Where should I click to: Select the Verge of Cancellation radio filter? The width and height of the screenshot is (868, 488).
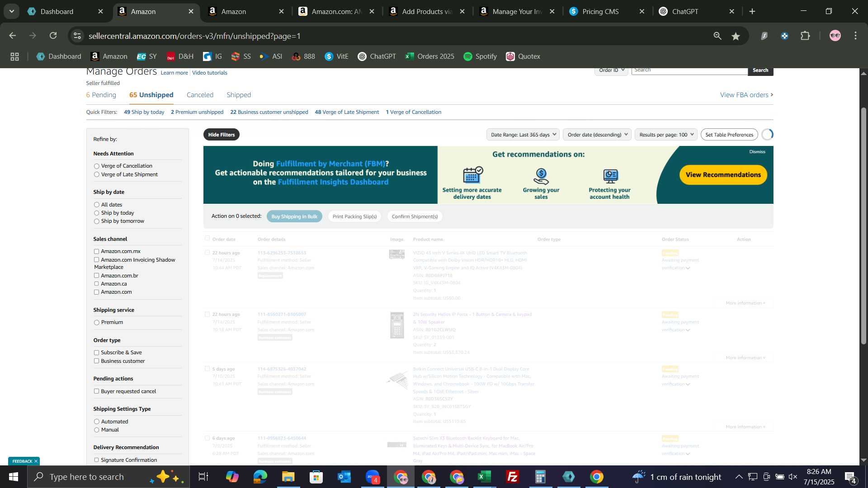[x=96, y=166]
